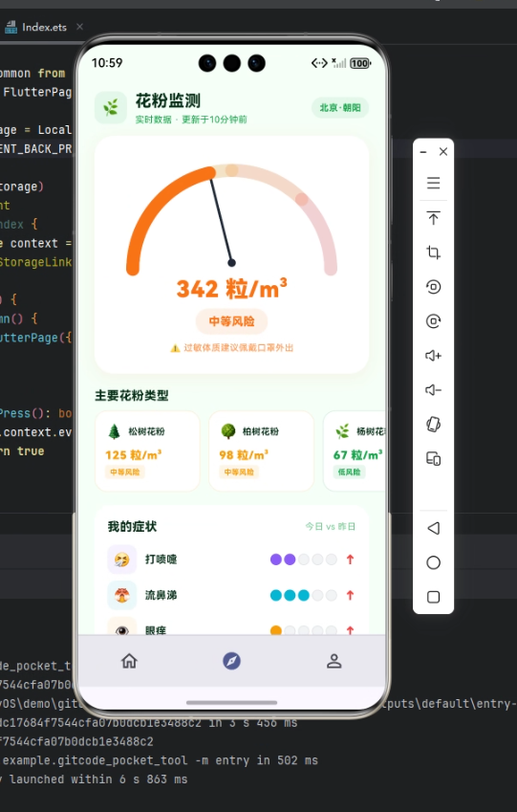Close the emulator toolbar panel

[443, 152]
